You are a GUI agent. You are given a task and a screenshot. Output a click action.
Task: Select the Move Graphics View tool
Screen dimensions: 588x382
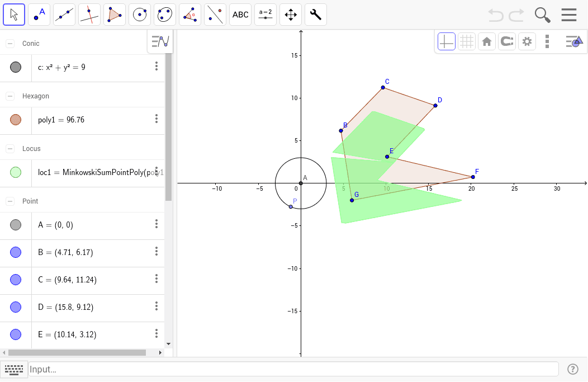[290, 14]
